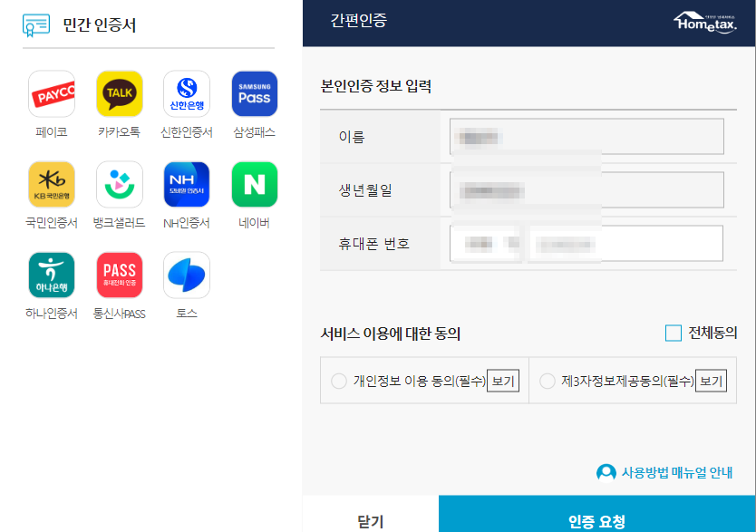The image size is (756, 532).
Task: Close the dialog with 닫기
Action: pos(371,515)
